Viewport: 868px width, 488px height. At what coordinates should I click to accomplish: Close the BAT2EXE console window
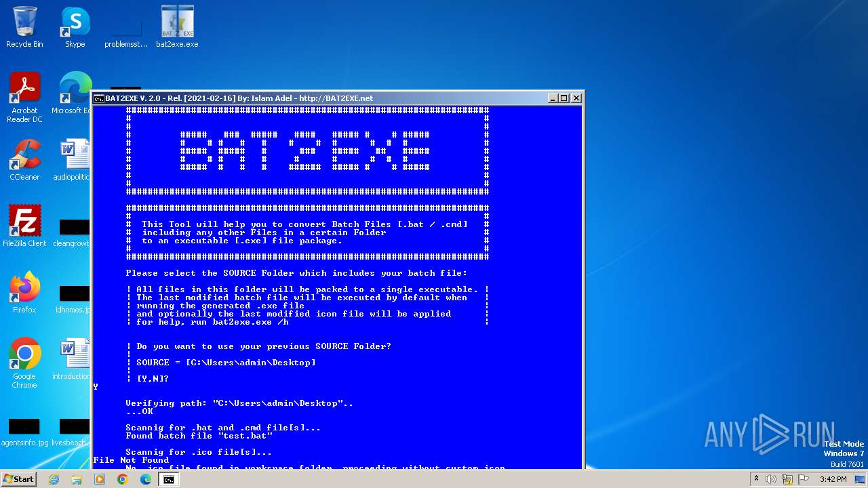coord(576,98)
